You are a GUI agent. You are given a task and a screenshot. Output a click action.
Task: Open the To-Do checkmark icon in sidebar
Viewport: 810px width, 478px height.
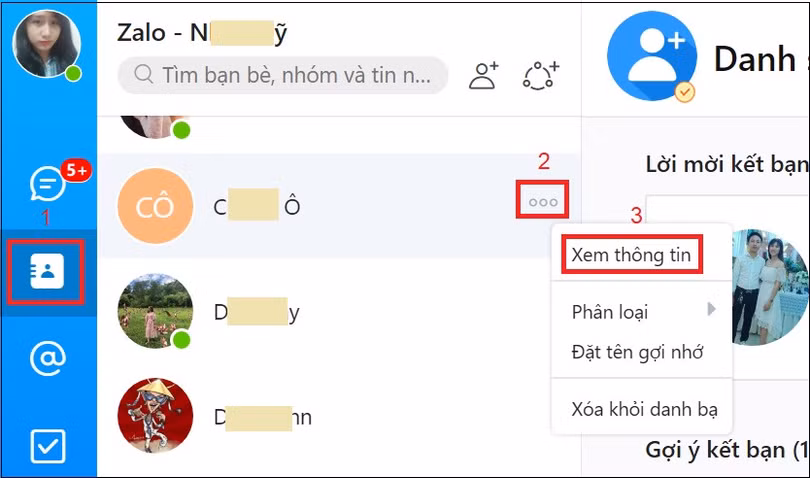48,446
